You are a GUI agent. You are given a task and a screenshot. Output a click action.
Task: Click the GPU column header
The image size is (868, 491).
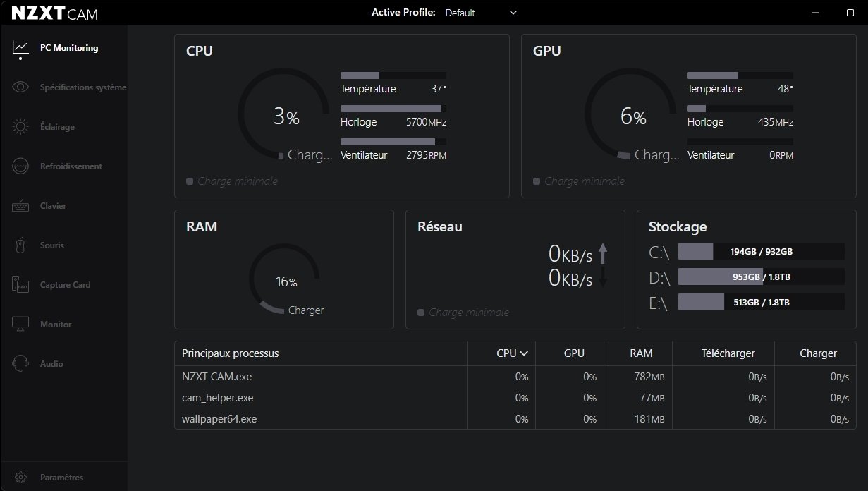[573, 353]
